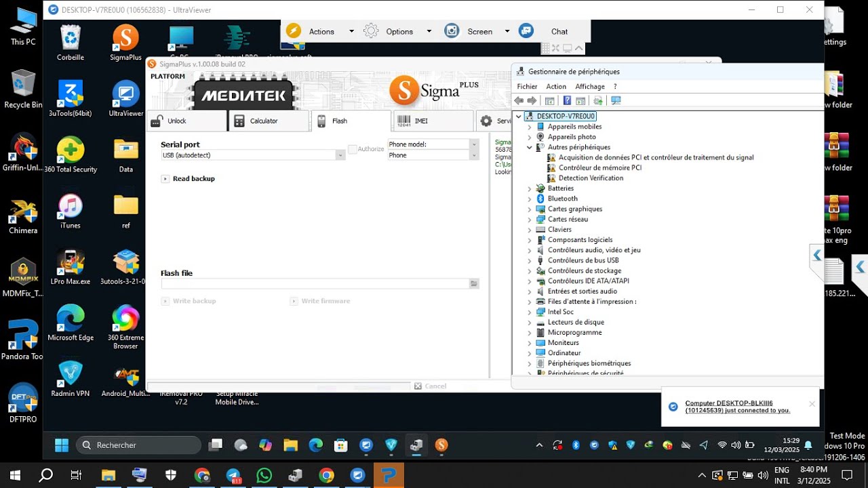Image resolution: width=868 pixels, height=488 pixels.
Task: Open the LPro Max.exe desktop icon
Action: (71, 267)
